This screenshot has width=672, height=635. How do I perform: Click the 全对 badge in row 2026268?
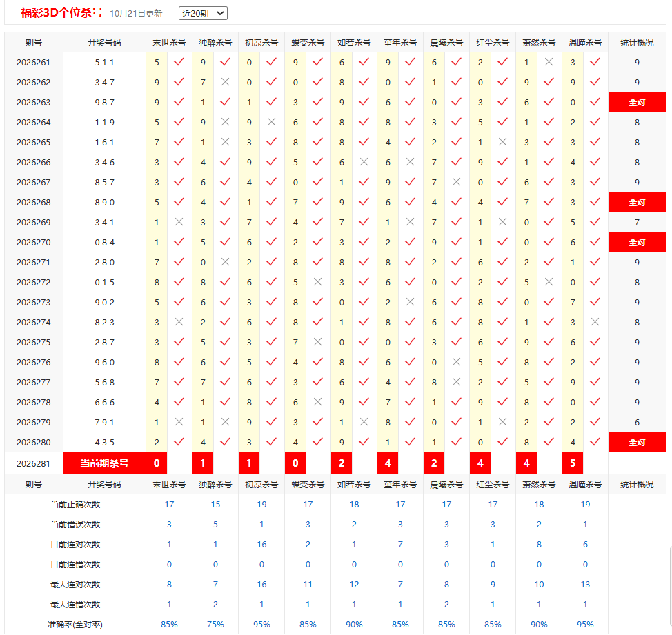click(x=637, y=202)
